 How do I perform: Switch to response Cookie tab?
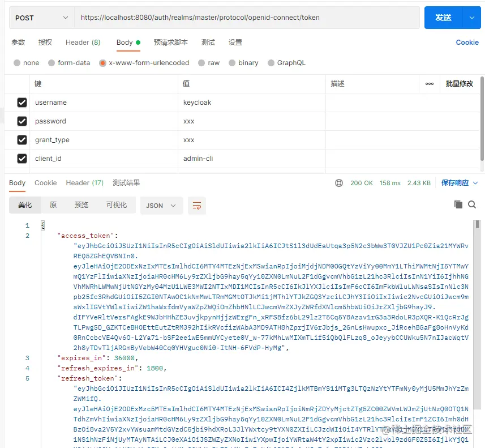[x=46, y=183]
